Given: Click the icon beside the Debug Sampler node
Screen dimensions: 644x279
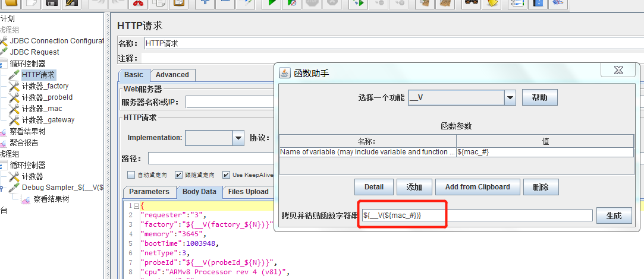Looking at the screenshot, I should pos(14,188).
